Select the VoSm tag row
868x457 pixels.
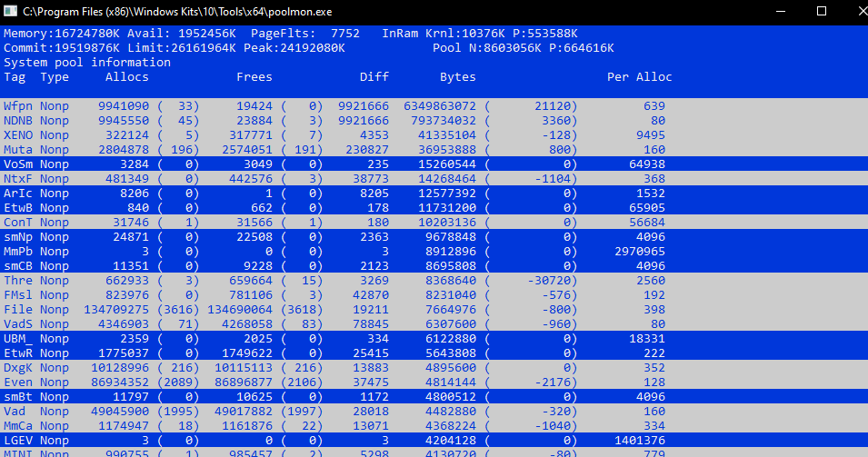tap(434, 164)
